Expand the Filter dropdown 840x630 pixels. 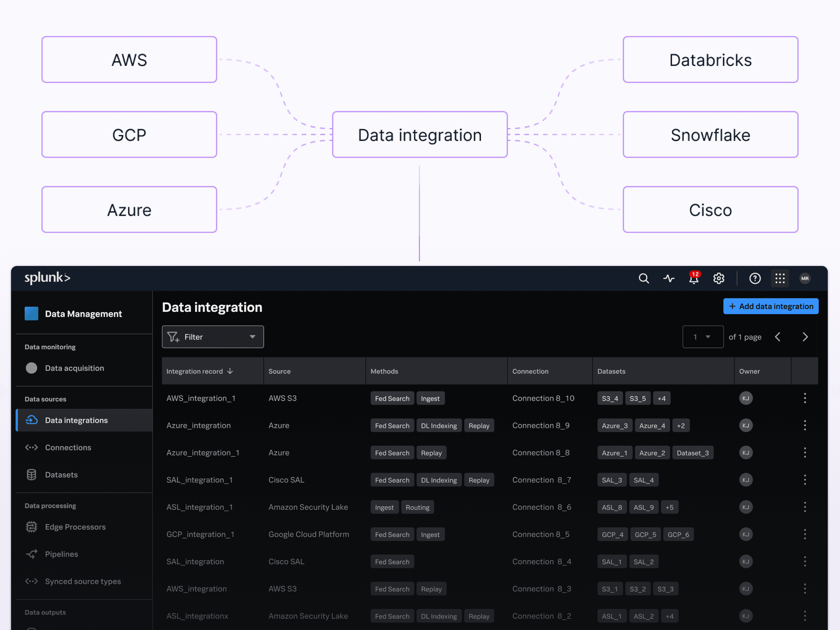click(x=213, y=337)
